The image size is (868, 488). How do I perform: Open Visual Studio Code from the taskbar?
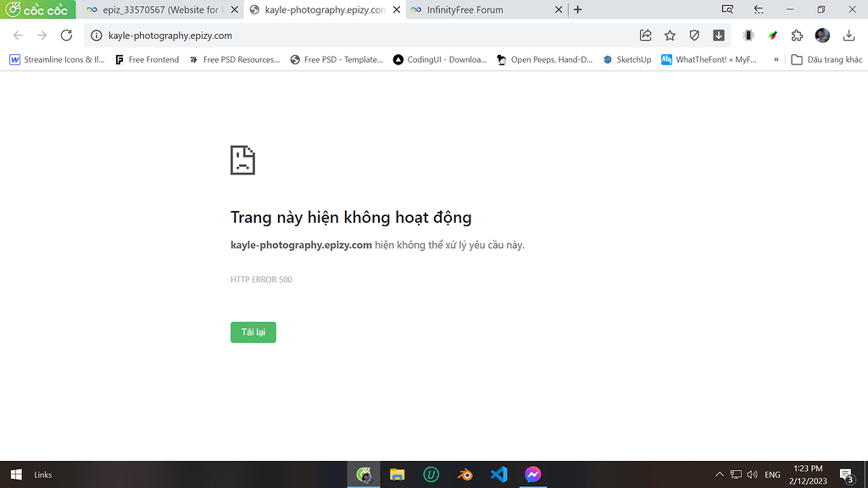click(x=498, y=474)
